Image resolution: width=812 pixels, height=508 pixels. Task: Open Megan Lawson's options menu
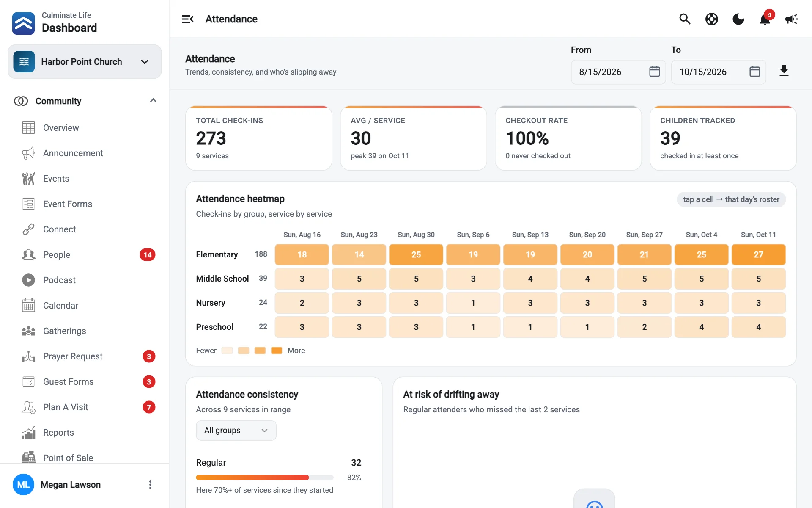150,485
